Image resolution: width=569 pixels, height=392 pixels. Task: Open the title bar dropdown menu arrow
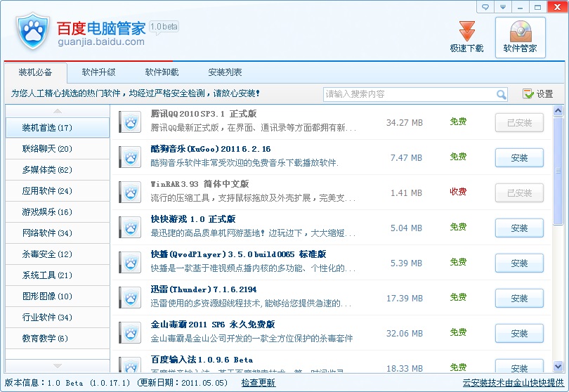pyautogui.click(x=503, y=7)
